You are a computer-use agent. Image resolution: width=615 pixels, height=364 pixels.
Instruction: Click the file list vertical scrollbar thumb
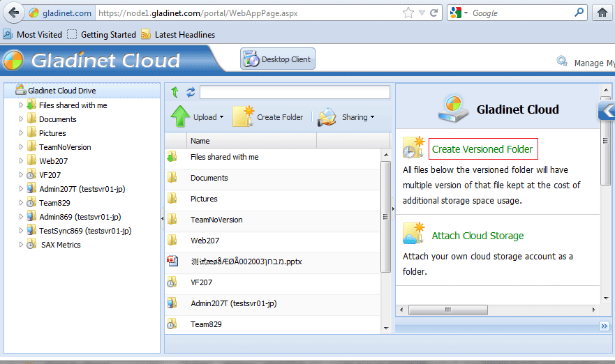(386, 217)
